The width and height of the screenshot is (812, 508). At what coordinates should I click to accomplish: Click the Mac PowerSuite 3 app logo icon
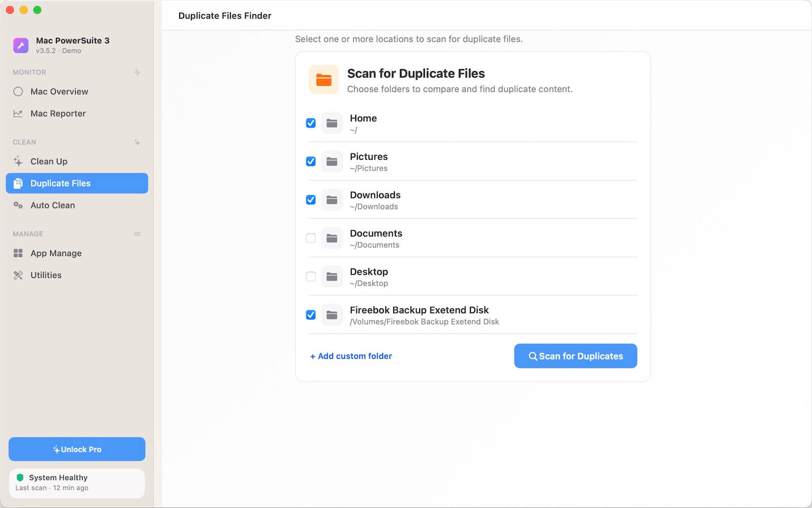pos(21,45)
